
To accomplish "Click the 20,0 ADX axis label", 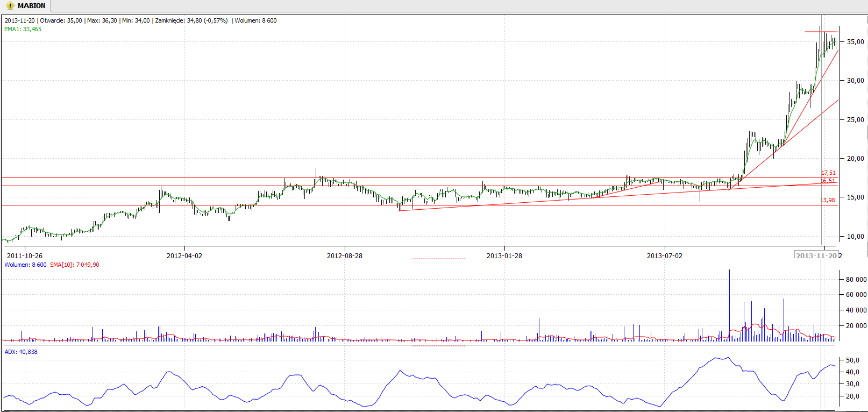I will (x=853, y=396).
